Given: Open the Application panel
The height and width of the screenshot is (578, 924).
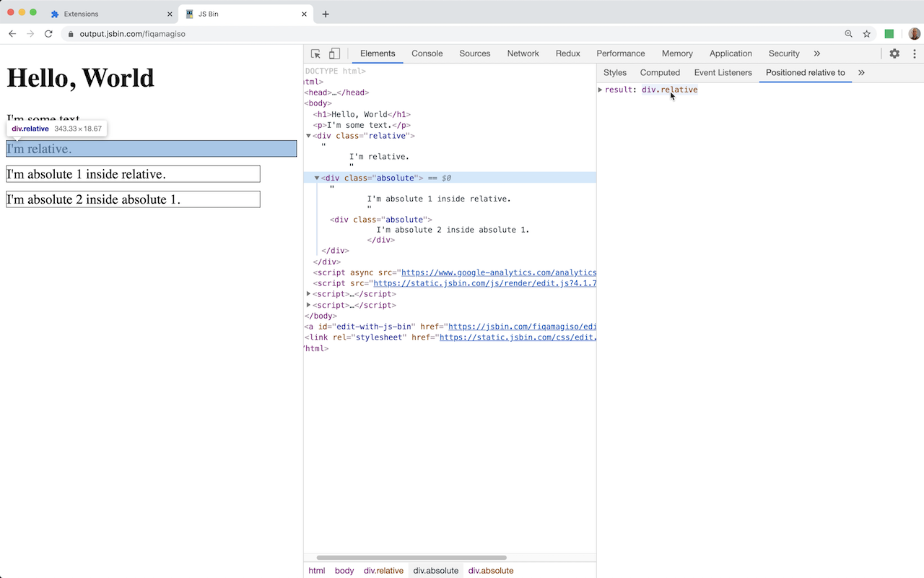Looking at the screenshot, I should (x=731, y=53).
